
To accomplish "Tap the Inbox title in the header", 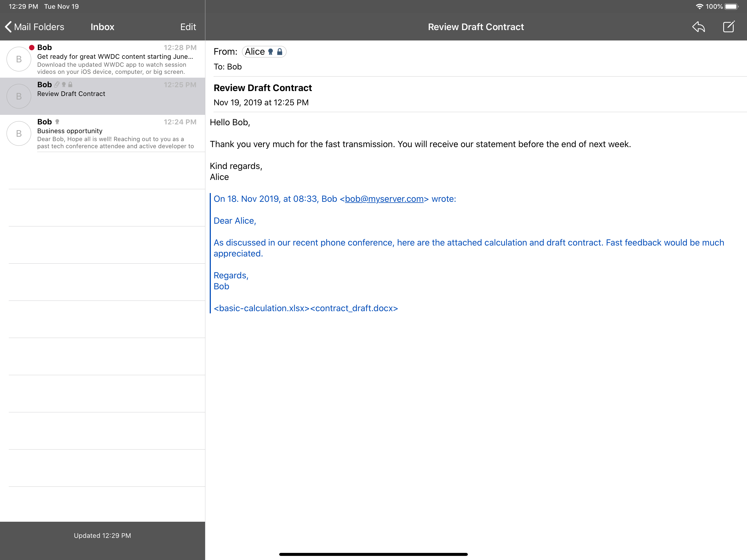I will [102, 27].
